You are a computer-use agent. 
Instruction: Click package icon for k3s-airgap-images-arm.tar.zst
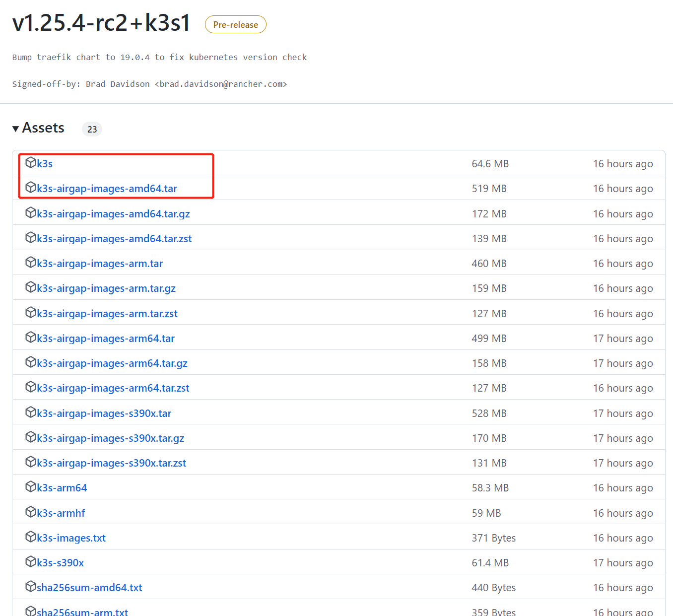tap(31, 312)
